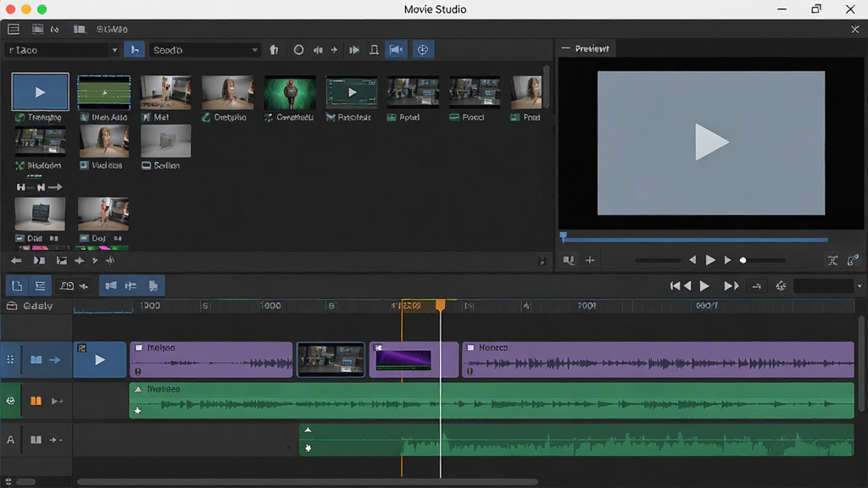
Task: Skip forward using the timeline transport next button
Action: [x=732, y=286]
